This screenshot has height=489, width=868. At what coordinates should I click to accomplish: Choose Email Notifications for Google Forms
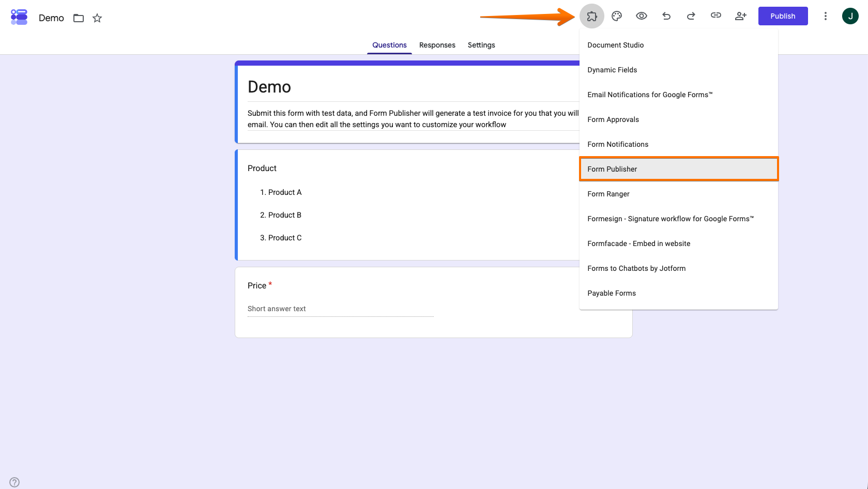tap(679, 95)
